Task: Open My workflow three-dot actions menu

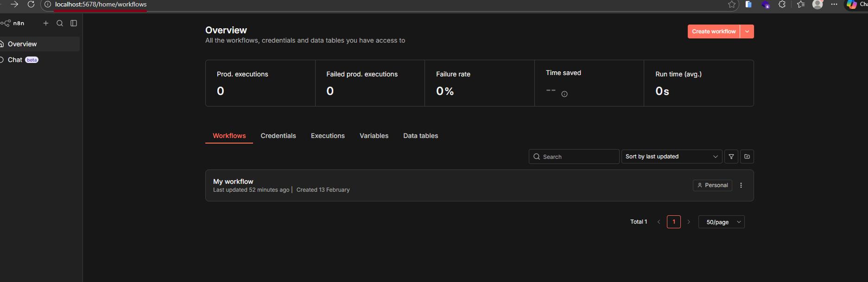Action: [x=741, y=185]
